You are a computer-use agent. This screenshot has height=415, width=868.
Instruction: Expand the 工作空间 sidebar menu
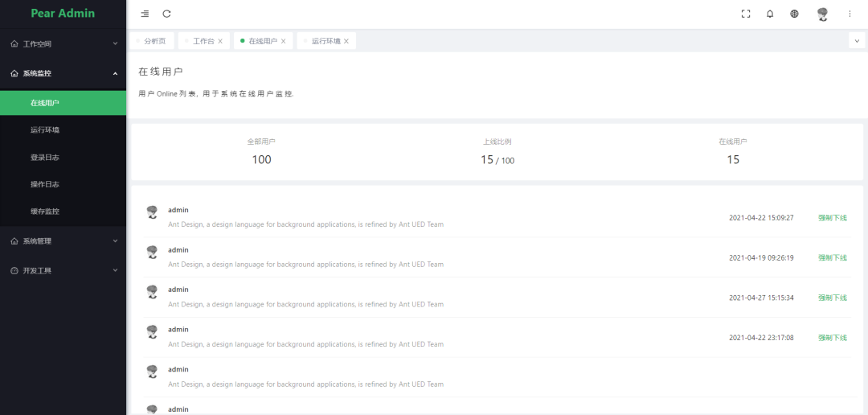tap(63, 43)
